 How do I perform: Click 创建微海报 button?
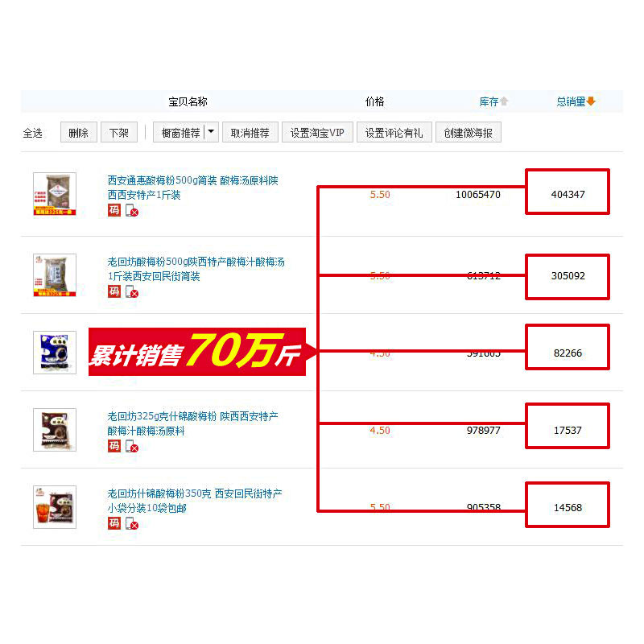[469, 132]
